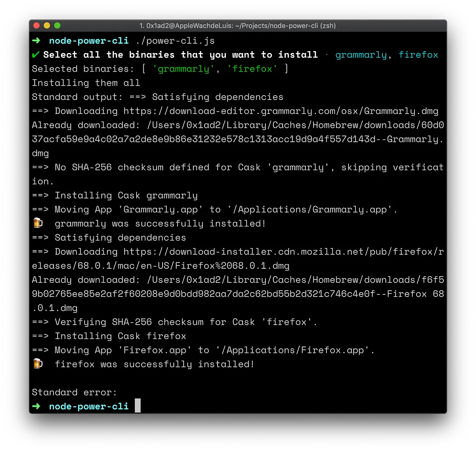Click the Grammarly.dmg download URL
The width and height of the screenshot is (476, 452).
click(281, 111)
